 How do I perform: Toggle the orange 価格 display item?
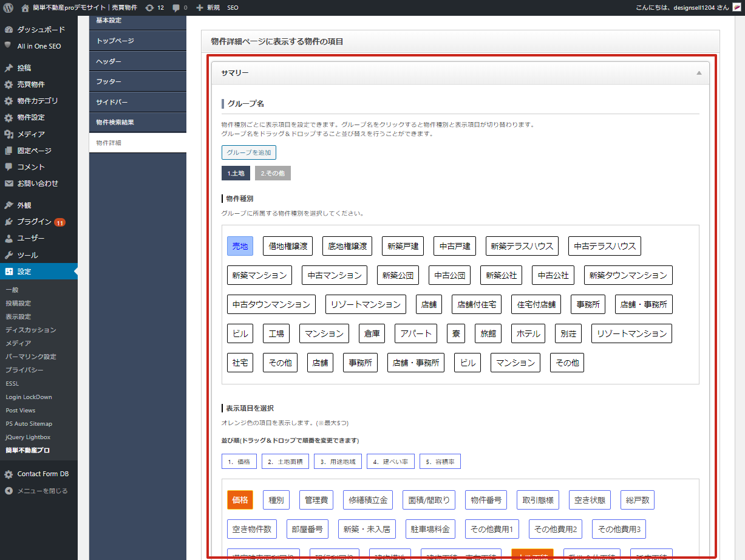click(240, 500)
